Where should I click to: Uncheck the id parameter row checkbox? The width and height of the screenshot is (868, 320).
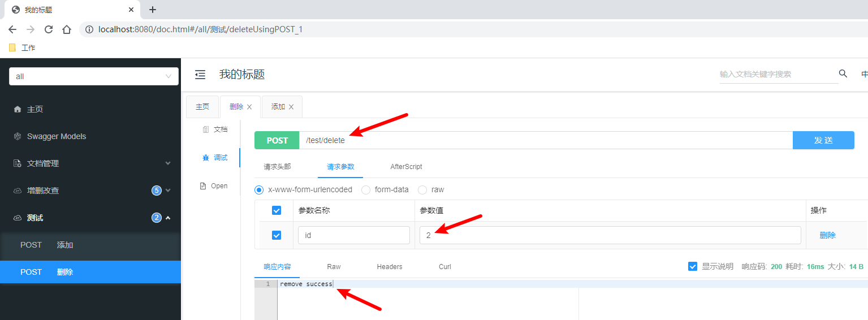[x=277, y=235]
